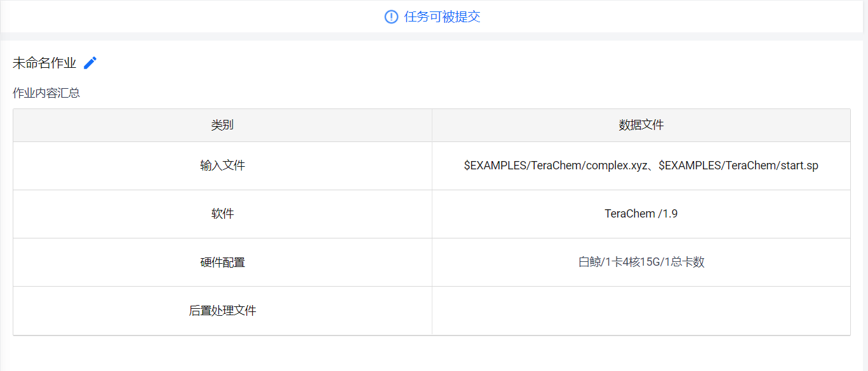This screenshot has width=868, height=371.
Task: Select the 后置处理文件 row label
Action: 222,310
